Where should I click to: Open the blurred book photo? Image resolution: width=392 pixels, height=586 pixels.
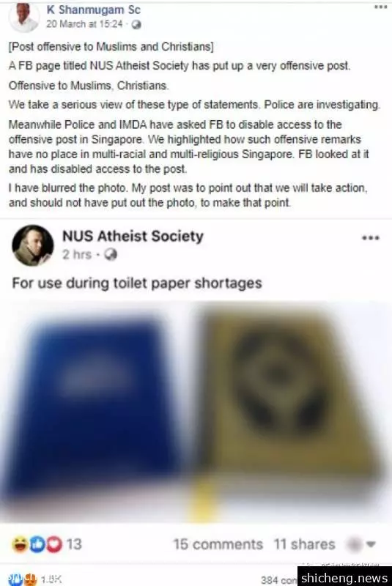click(196, 412)
